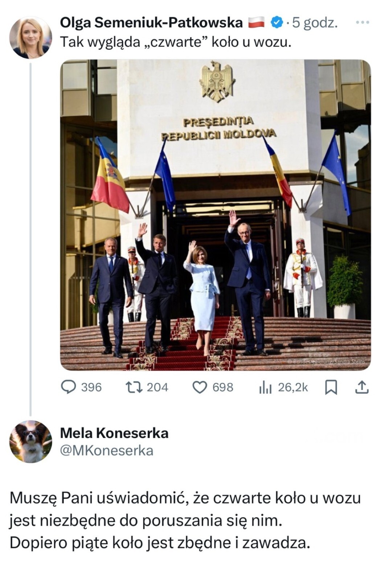Click the 698 likes count number

tap(223, 387)
